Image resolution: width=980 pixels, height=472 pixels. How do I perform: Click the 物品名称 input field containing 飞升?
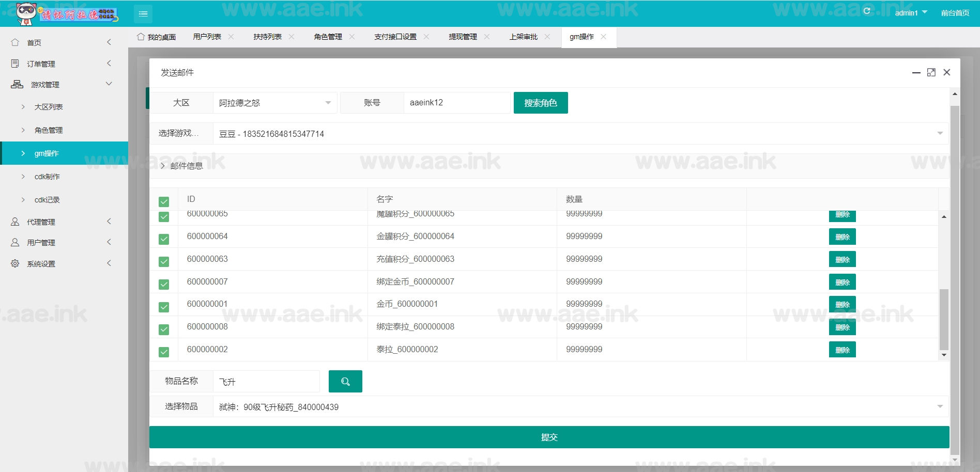pos(267,382)
